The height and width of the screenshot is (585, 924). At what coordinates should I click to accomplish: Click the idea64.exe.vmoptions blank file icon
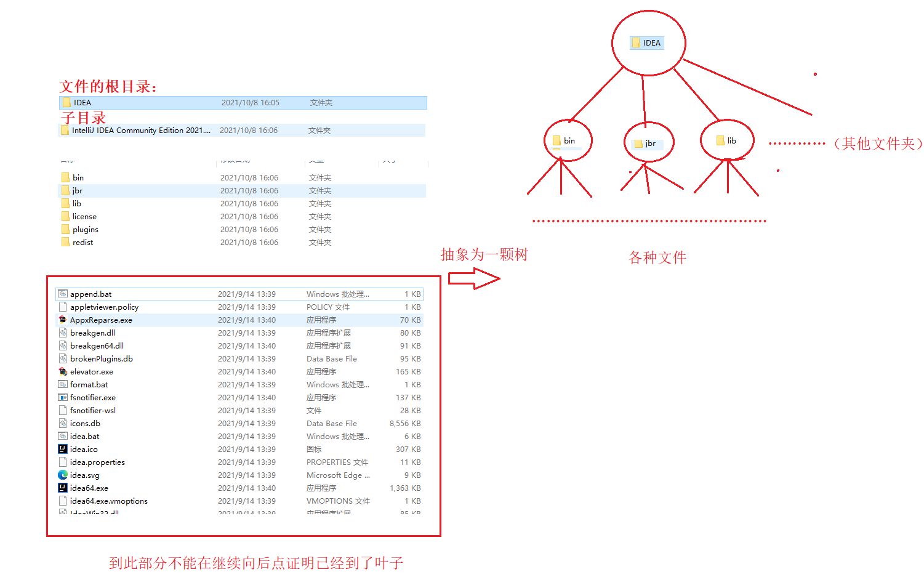[63, 501]
